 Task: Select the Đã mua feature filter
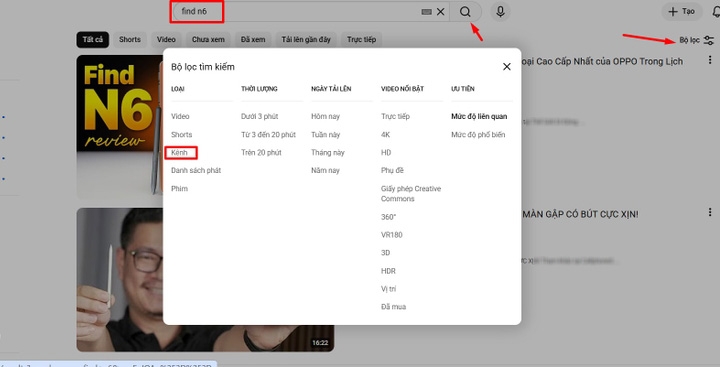coord(393,307)
